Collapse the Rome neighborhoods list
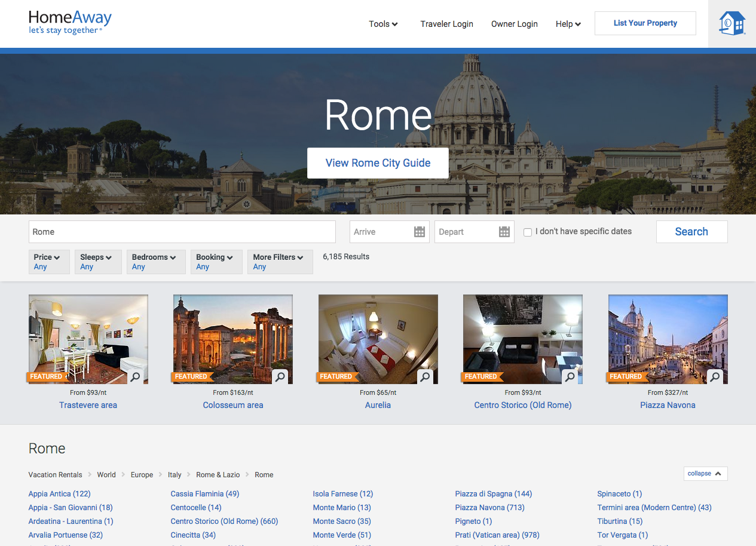 point(705,474)
